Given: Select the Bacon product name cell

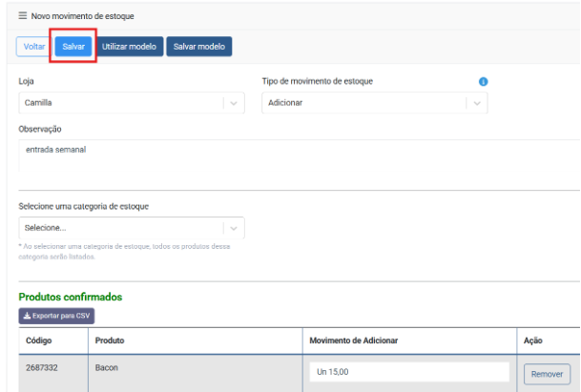Looking at the screenshot, I should 106,367.
